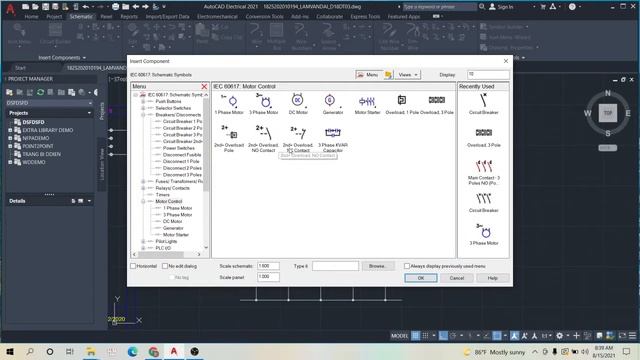Expand the Relays/Contacts tree node
Viewport: 640px width, 360px height.
[x=143, y=188]
